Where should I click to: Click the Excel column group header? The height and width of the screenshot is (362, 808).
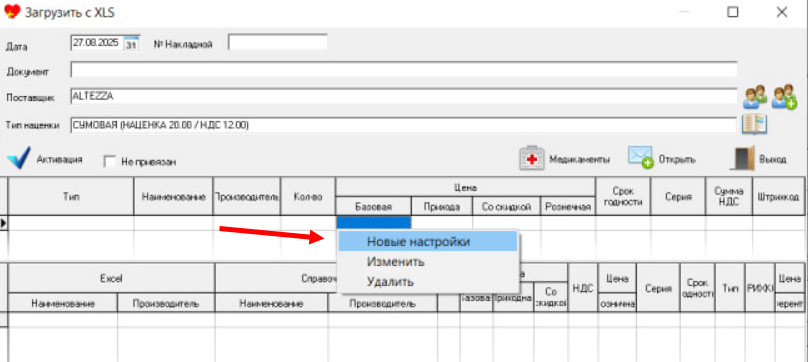point(111,278)
